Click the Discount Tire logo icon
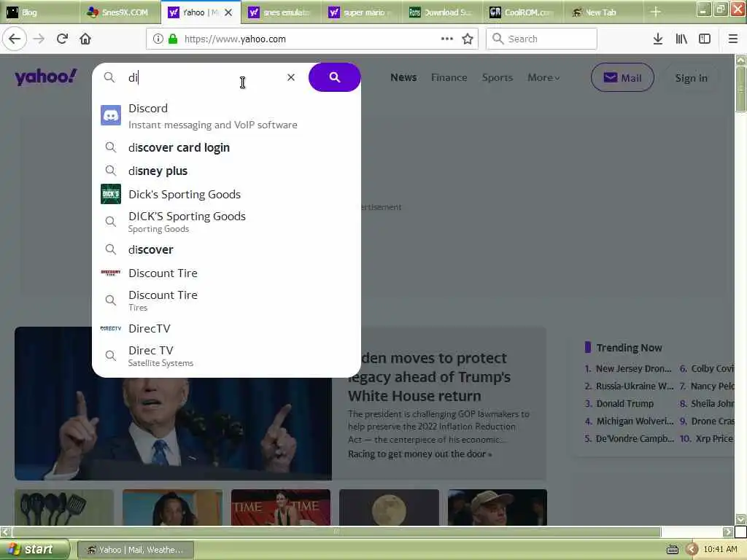747x560 pixels. pyautogui.click(x=111, y=273)
